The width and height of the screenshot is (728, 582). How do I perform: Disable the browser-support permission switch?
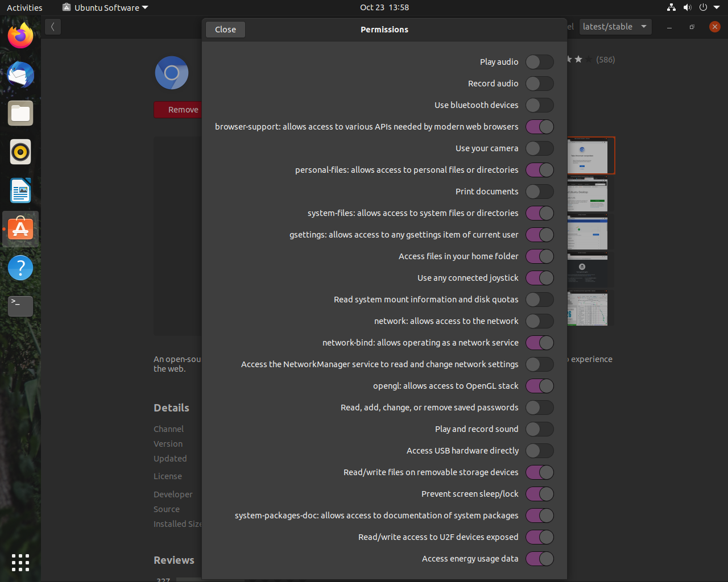(540, 127)
